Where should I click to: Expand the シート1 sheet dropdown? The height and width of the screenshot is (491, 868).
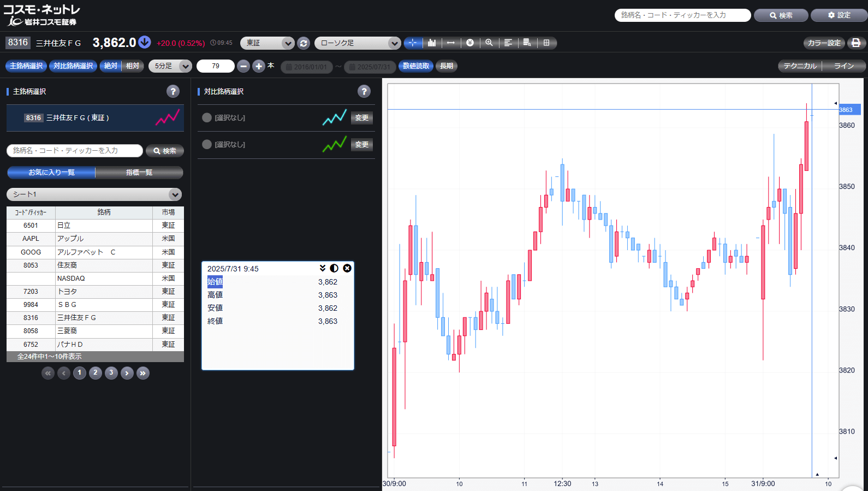click(x=94, y=194)
